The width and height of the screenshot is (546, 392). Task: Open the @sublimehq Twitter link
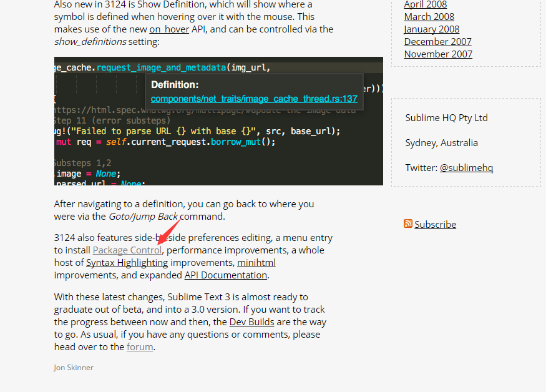tap(466, 168)
